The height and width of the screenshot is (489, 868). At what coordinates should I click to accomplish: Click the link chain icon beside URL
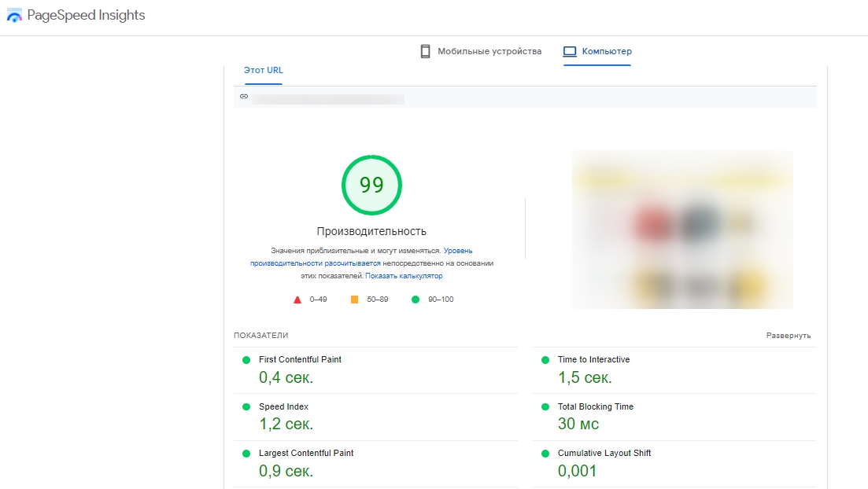coord(244,97)
